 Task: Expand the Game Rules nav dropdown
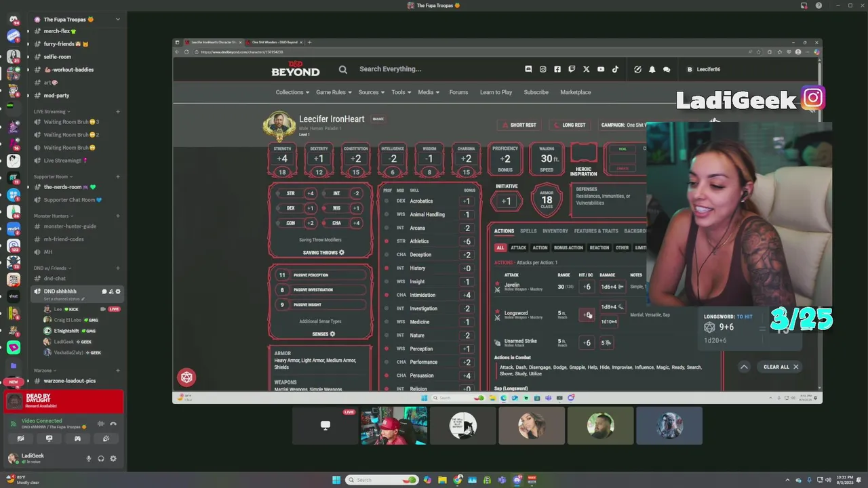click(334, 92)
